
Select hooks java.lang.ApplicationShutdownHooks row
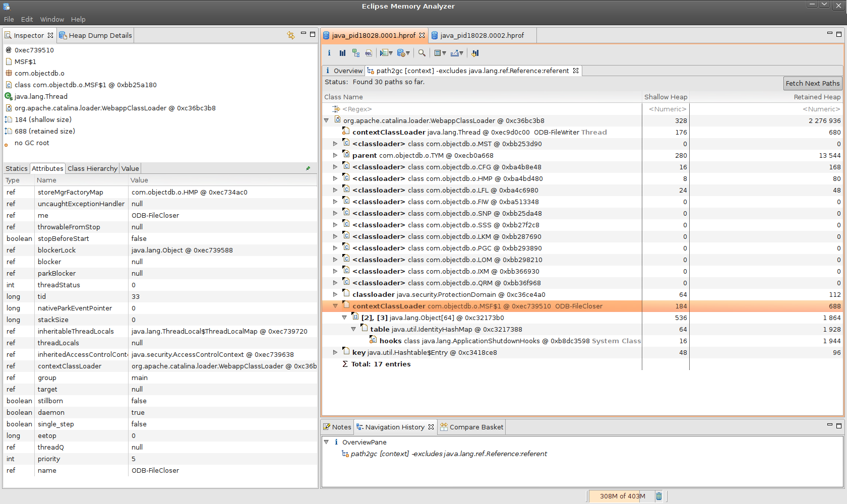point(582,341)
